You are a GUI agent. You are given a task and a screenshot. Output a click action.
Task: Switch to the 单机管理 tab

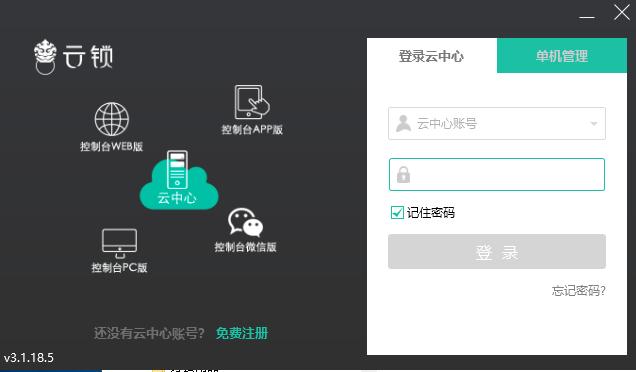coord(562,56)
